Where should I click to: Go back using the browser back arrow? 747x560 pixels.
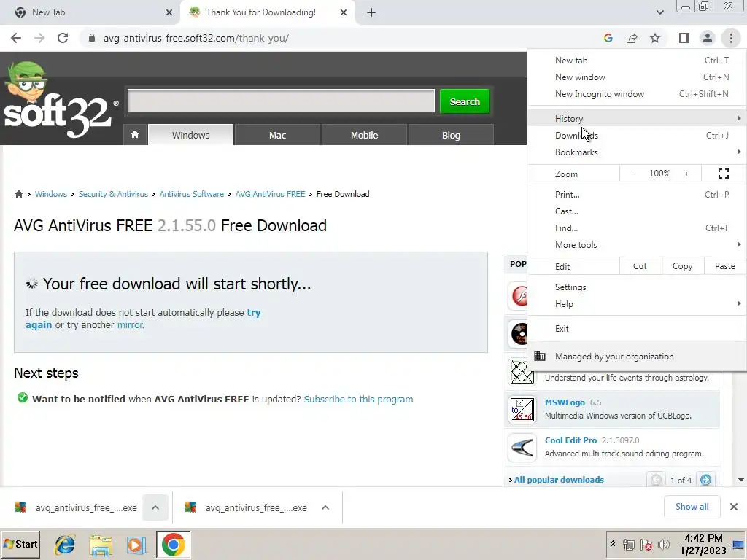click(16, 38)
